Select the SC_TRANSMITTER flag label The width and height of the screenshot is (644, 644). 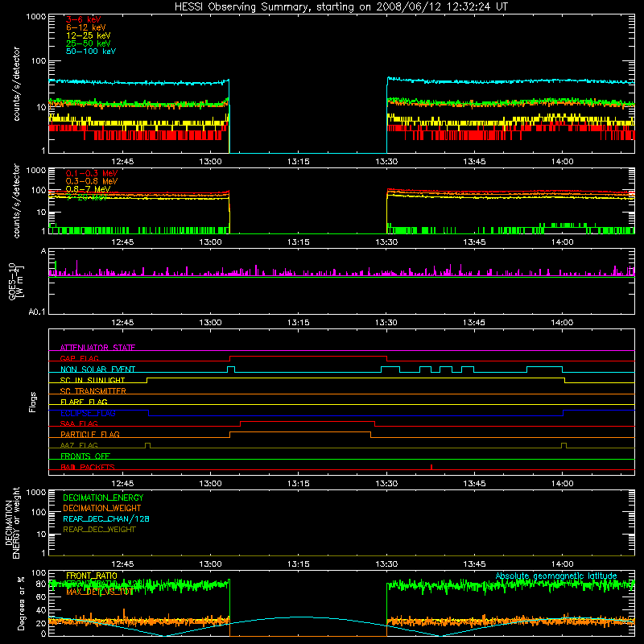click(x=93, y=391)
